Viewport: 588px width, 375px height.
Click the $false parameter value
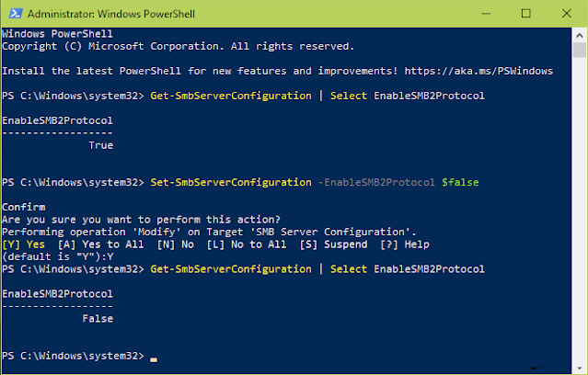pos(460,182)
